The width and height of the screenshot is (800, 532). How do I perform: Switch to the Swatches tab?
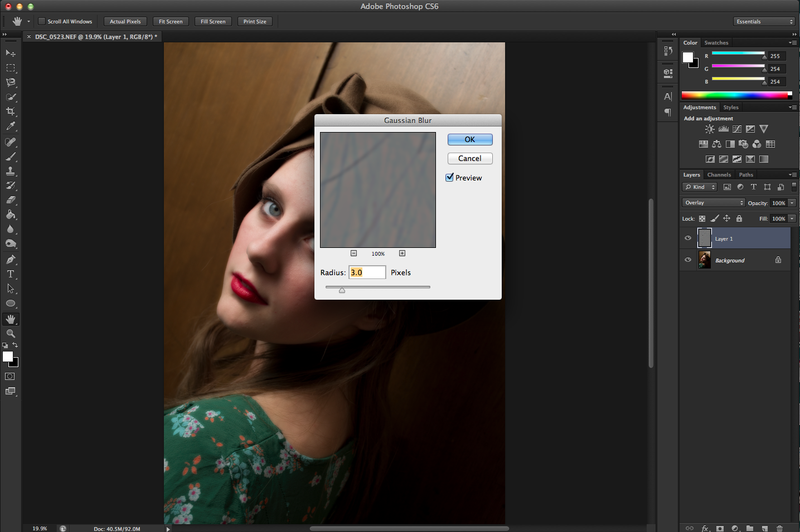pos(716,43)
